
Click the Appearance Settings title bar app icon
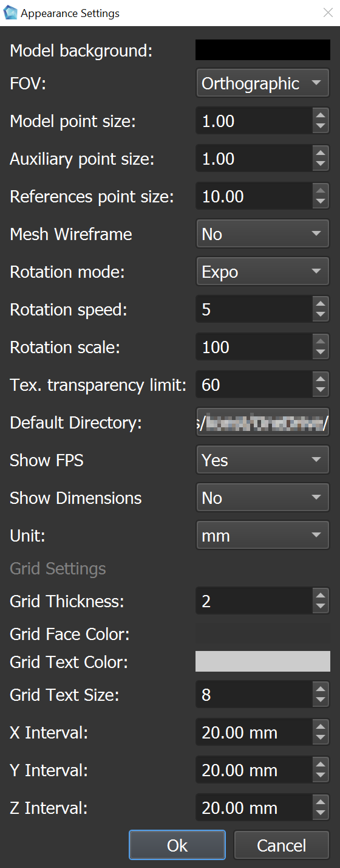(x=10, y=13)
